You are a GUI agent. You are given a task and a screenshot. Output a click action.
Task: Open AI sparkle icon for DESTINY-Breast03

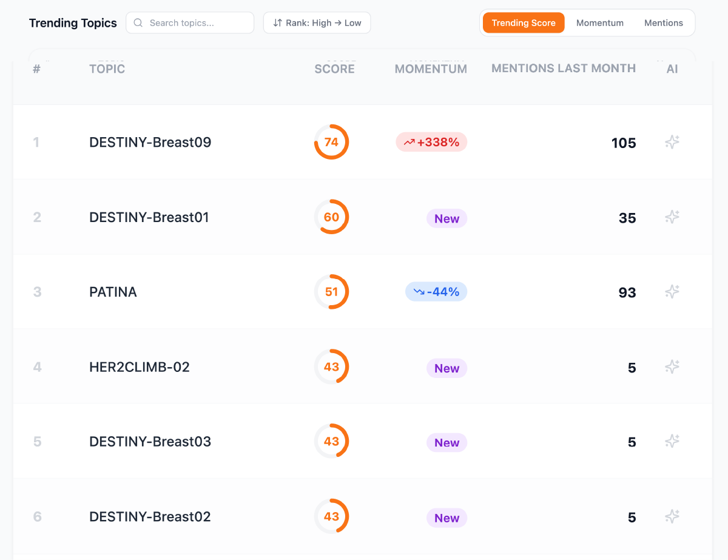point(672,441)
